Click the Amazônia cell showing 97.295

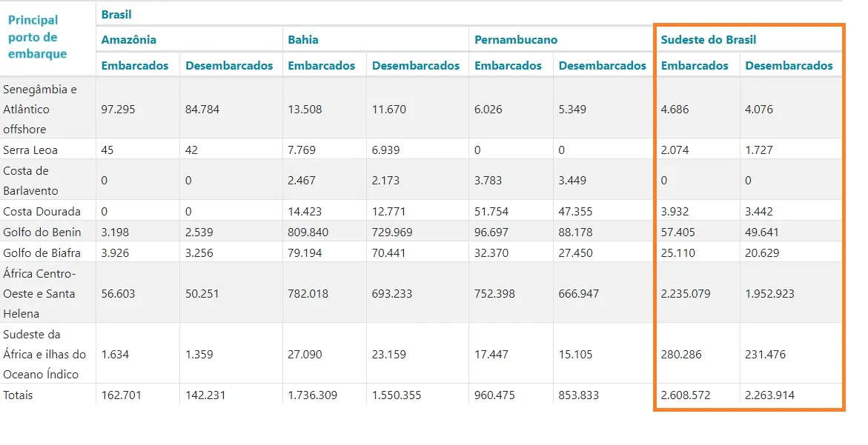(x=118, y=110)
